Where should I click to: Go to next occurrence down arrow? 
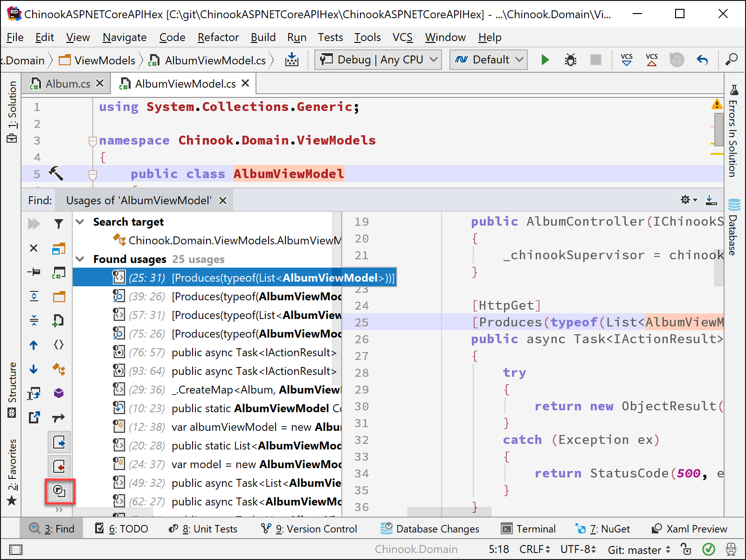pos(34,369)
